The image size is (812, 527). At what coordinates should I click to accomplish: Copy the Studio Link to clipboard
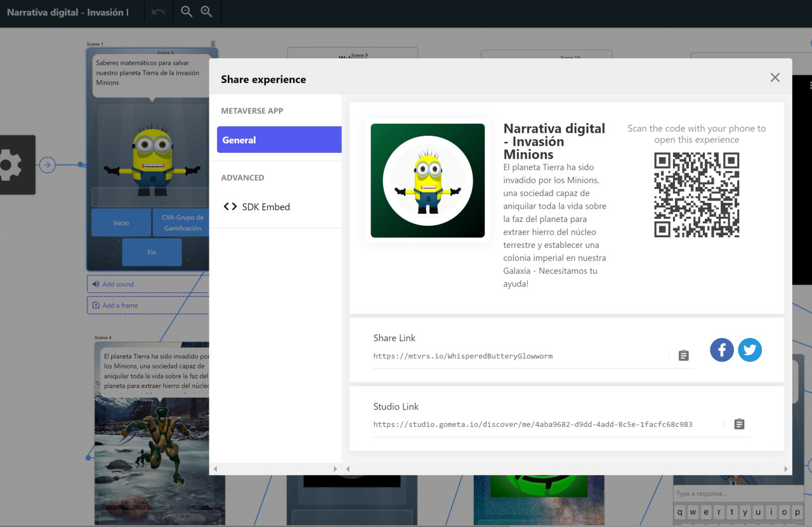click(x=739, y=424)
